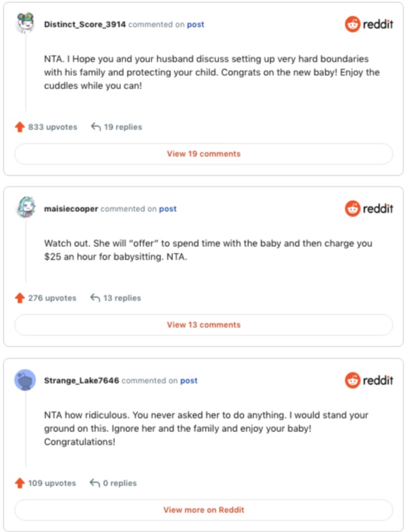Click Reddit logo on maisiecooper's comment card
Image resolution: width=408 pixels, height=532 pixels.
369,209
